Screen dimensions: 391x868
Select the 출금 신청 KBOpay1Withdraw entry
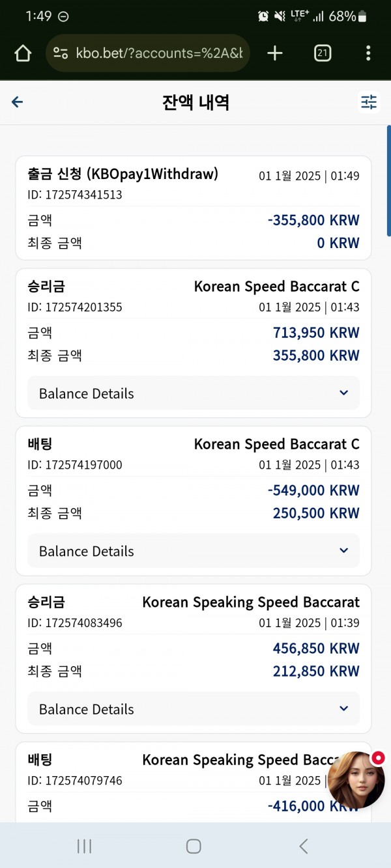coord(194,208)
